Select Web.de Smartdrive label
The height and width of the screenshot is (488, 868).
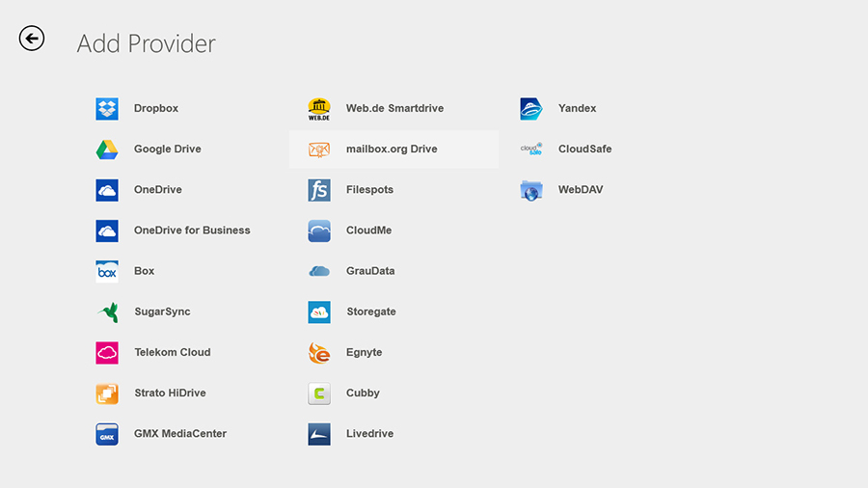pos(394,108)
